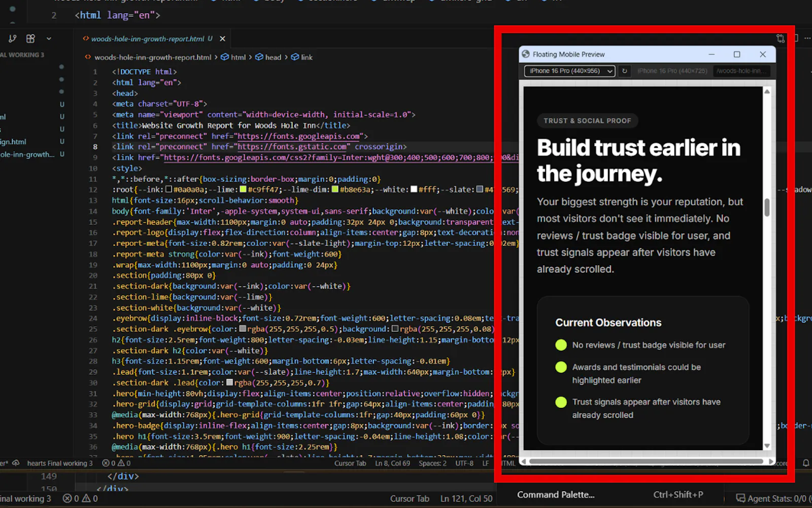Image resolution: width=812 pixels, height=508 pixels.
Task: Maximize the Floating Mobile Preview window
Action: point(737,54)
